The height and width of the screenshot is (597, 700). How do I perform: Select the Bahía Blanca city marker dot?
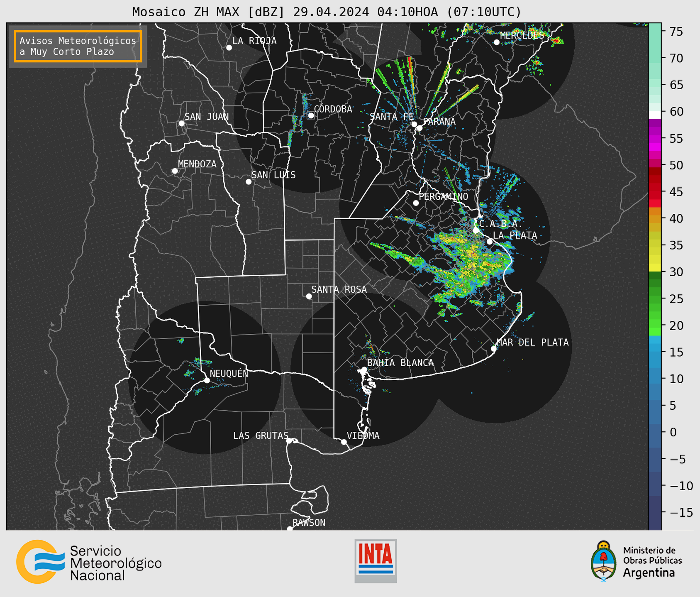coord(364,369)
